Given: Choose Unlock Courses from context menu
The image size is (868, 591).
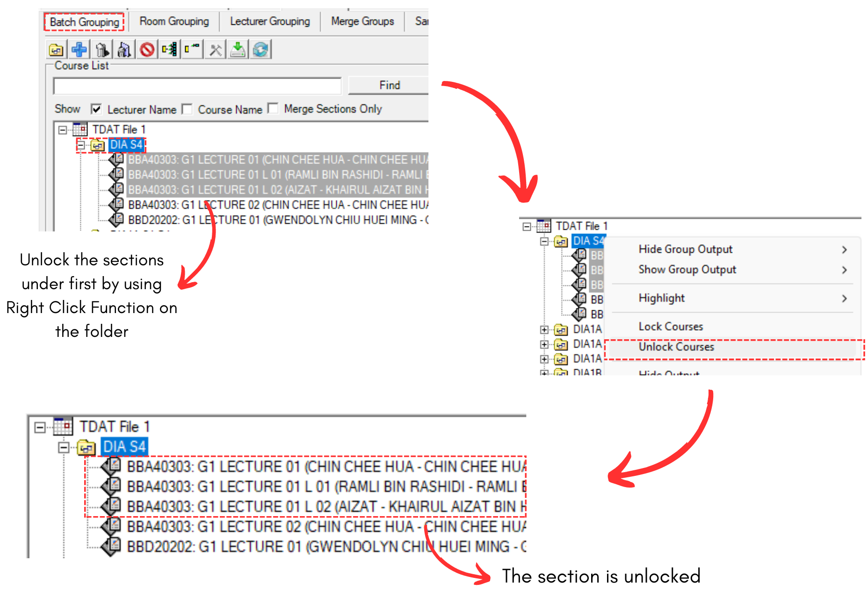Looking at the screenshot, I should 676,347.
